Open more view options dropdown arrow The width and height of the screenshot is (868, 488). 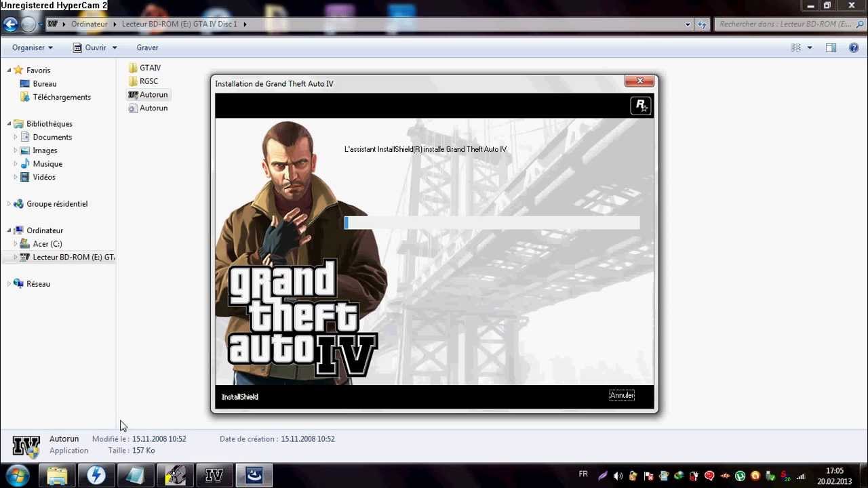click(810, 47)
